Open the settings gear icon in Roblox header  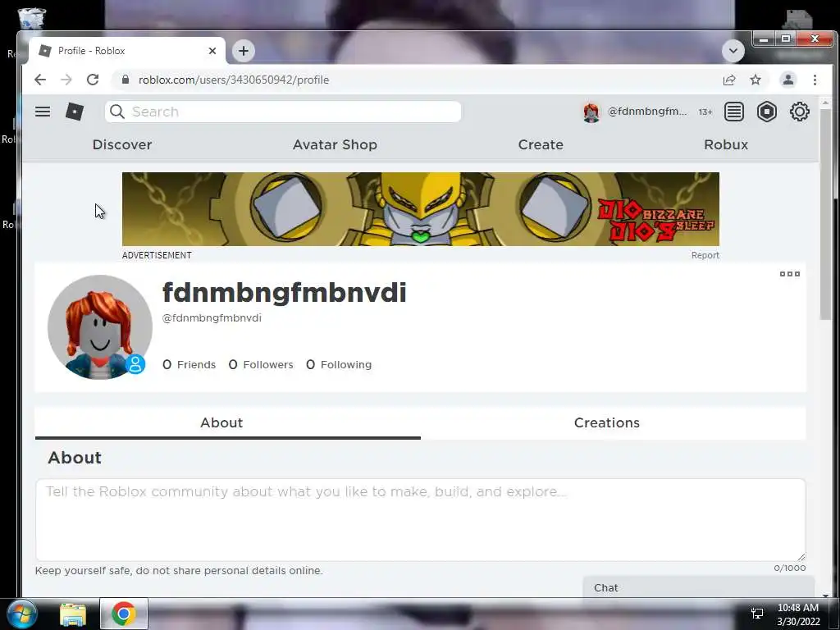[x=799, y=112]
